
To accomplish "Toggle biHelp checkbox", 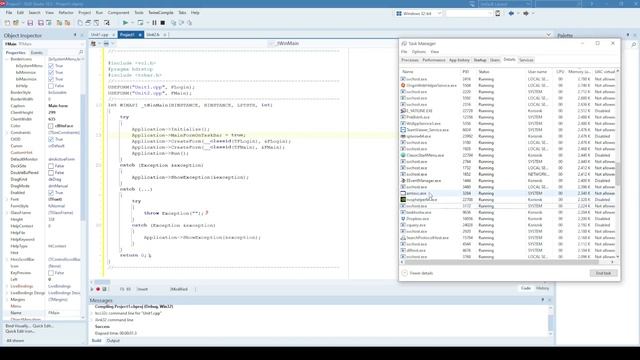I will (x=51, y=86).
